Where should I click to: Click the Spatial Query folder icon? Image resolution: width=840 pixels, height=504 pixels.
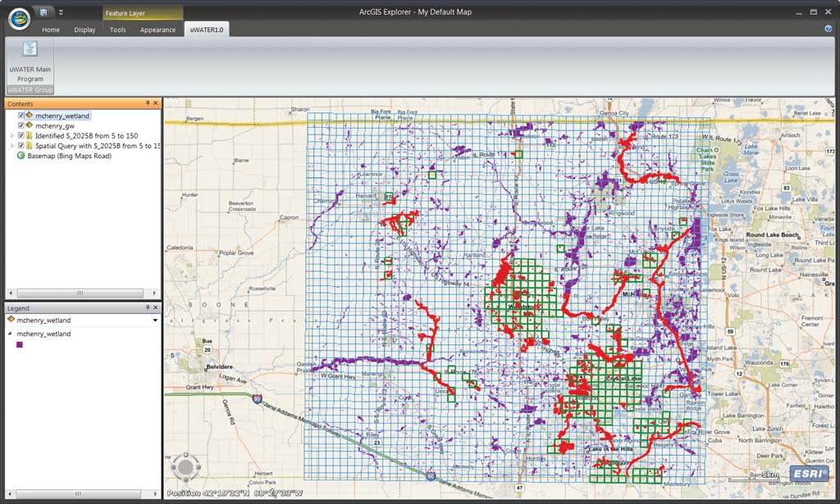pyautogui.click(x=30, y=145)
